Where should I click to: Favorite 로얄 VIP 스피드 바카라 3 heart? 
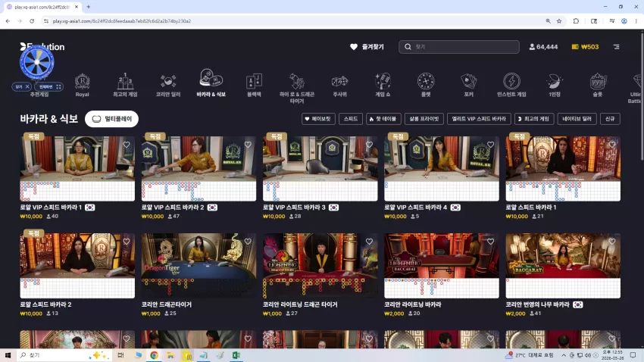tap(369, 145)
